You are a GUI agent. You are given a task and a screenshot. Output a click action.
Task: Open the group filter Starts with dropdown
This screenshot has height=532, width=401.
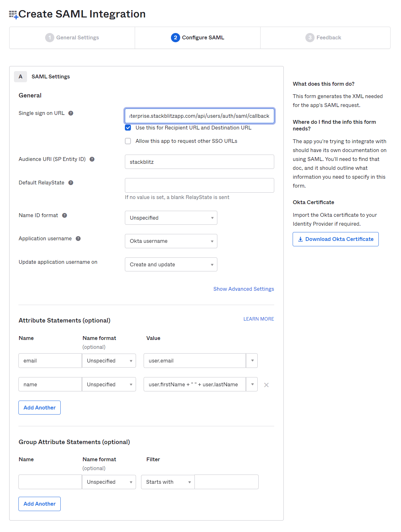pos(168,482)
